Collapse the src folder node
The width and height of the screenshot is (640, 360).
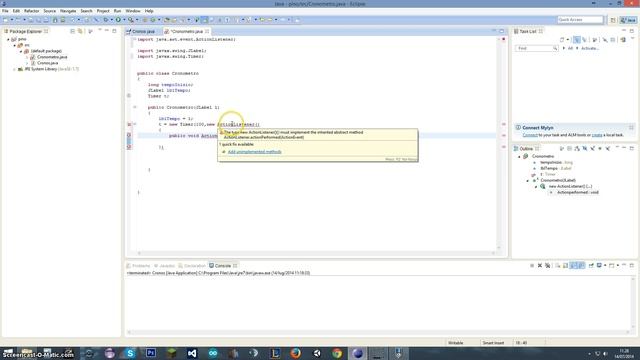[x=15, y=45]
